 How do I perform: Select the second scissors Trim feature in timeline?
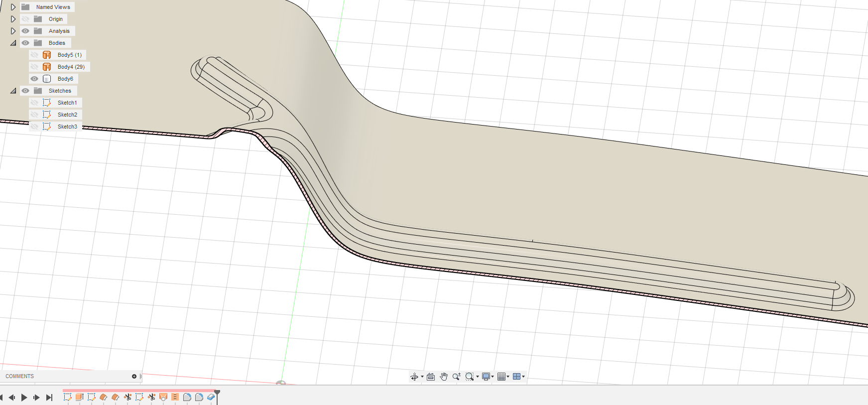(151, 397)
